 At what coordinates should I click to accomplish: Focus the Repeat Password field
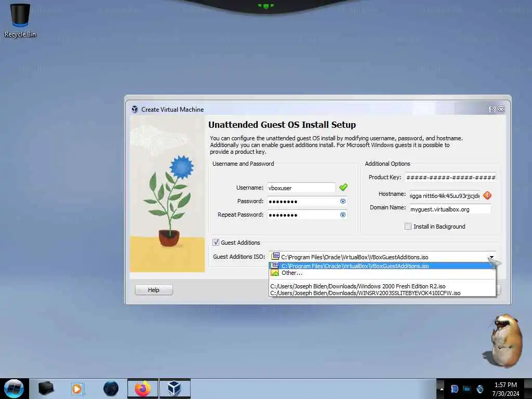point(307,215)
